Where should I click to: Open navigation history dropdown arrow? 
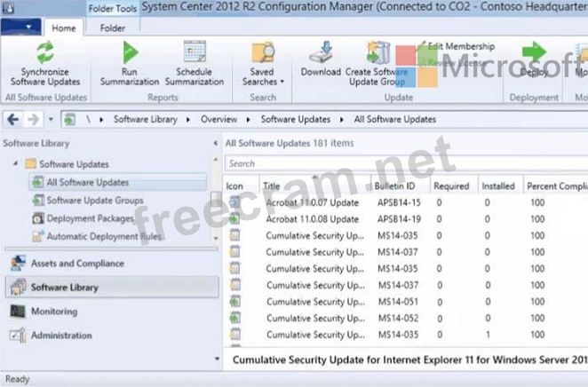(51, 120)
